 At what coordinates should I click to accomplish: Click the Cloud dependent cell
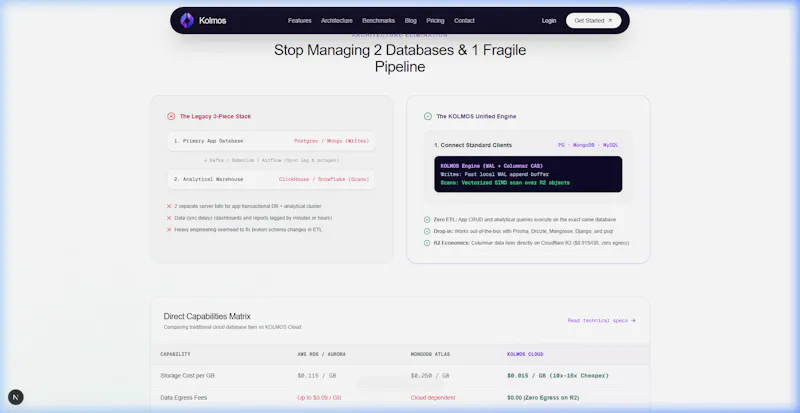coord(433,398)
